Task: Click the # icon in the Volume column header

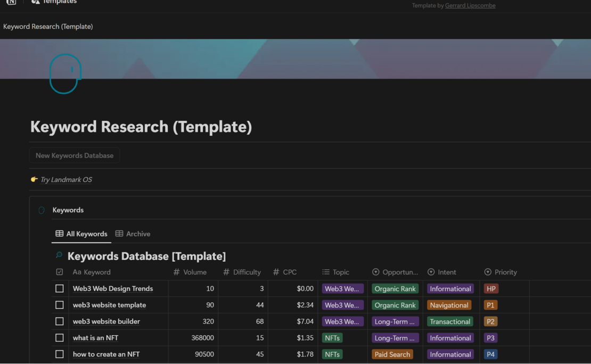Action: coord(176,272)
